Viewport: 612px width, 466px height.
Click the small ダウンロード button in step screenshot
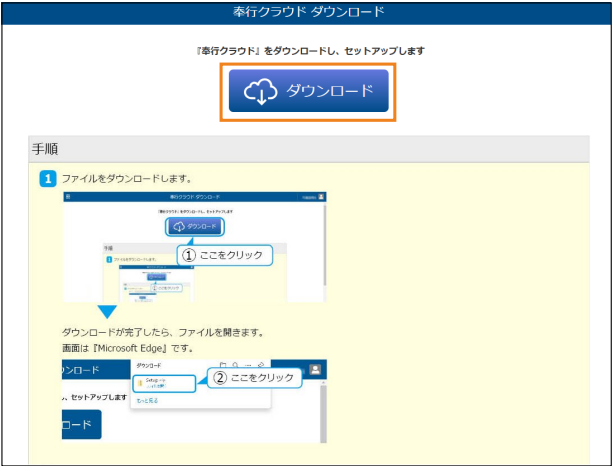click(194, 226)
